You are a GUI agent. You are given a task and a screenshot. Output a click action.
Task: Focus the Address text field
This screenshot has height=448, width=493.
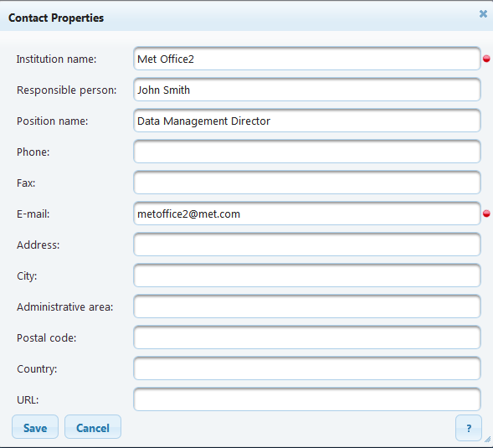307,245
